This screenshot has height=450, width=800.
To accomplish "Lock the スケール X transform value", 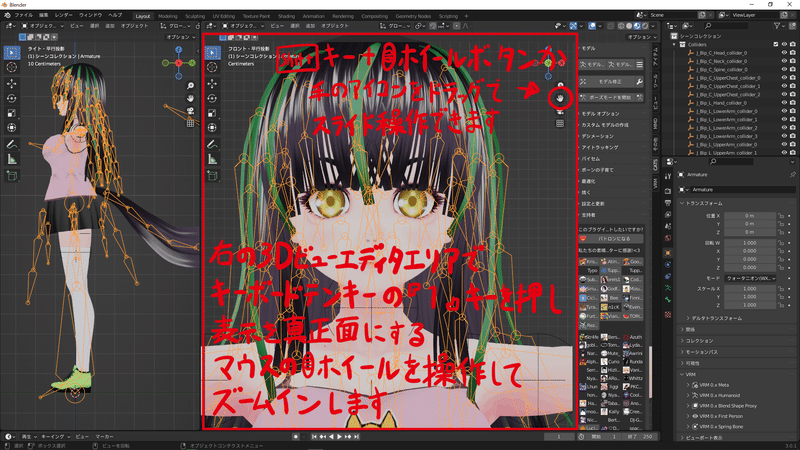I will [x=781, y=289].
